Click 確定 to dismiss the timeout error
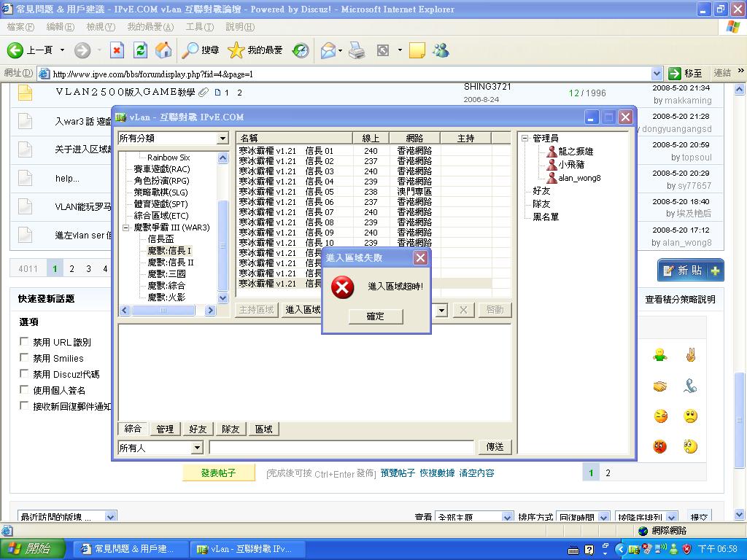Screen dimensions: 747x560 (375, 316)
